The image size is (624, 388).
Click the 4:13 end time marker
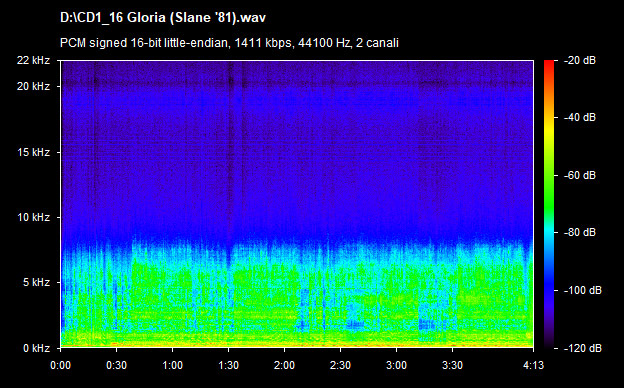(533, 365)
